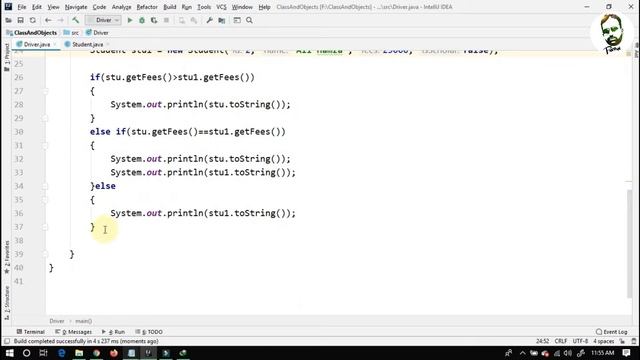The height and width of the screenshot is (360, 640).
Task: Place the cursor on line 28 println statement
Action: click(x=200, y=104)
